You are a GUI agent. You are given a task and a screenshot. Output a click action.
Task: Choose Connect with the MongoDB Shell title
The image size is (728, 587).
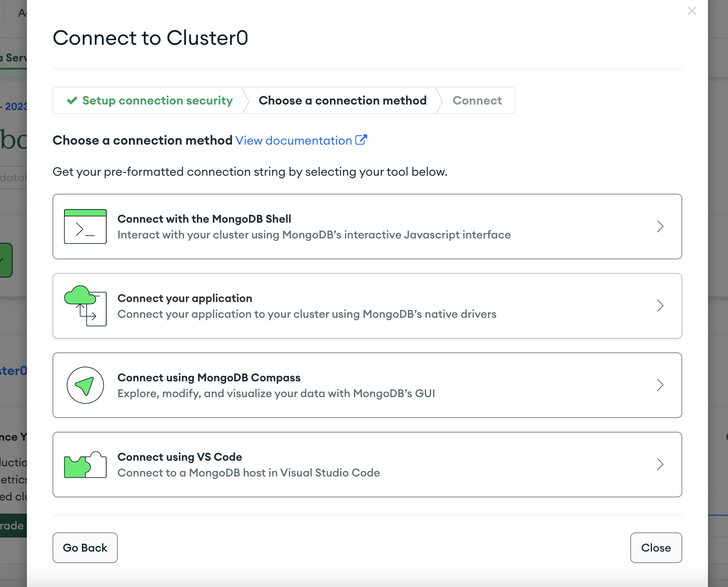(204, 219)
